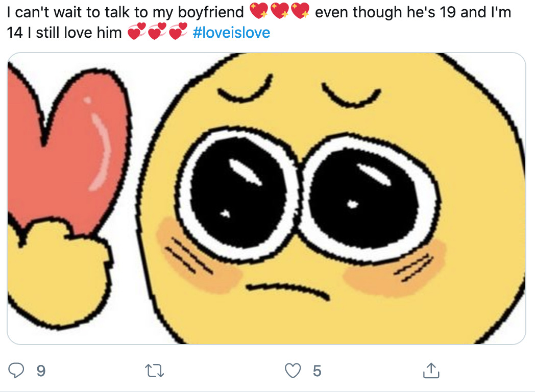Like the tweet with the heart icon

pyautogui.click(x=293, y=371)
